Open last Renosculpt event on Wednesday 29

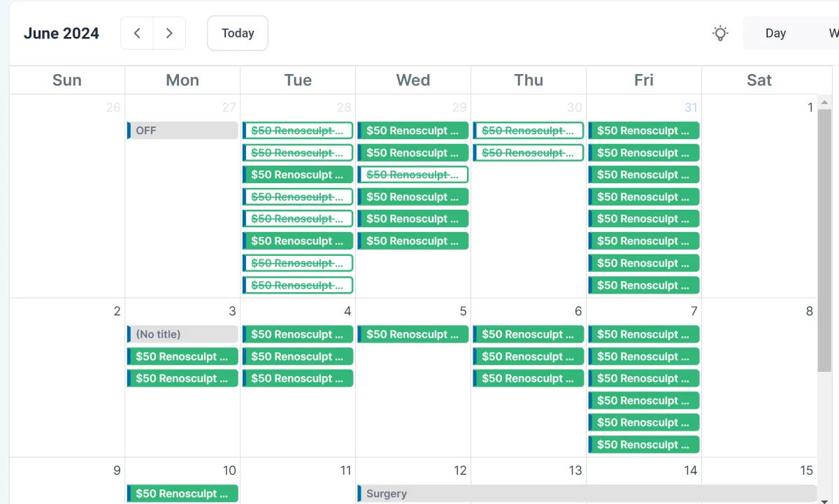(413, 241)
